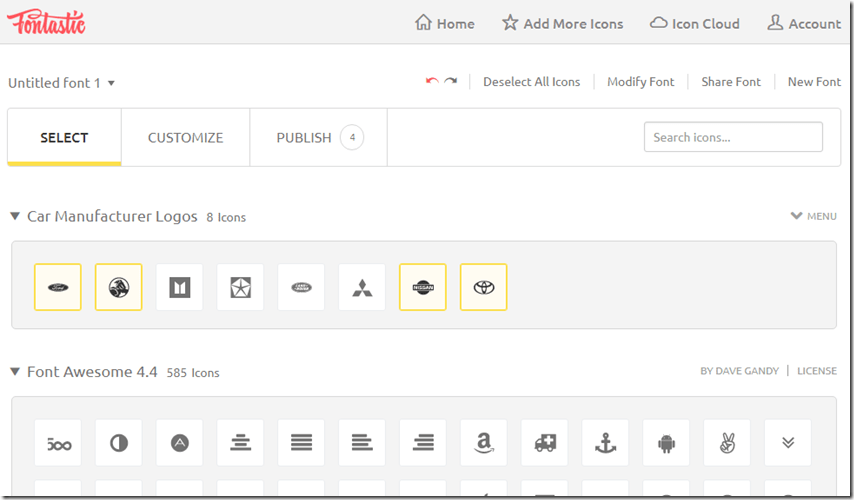Click the undo arrow icon
854x500 pixels.
point(432,81)
